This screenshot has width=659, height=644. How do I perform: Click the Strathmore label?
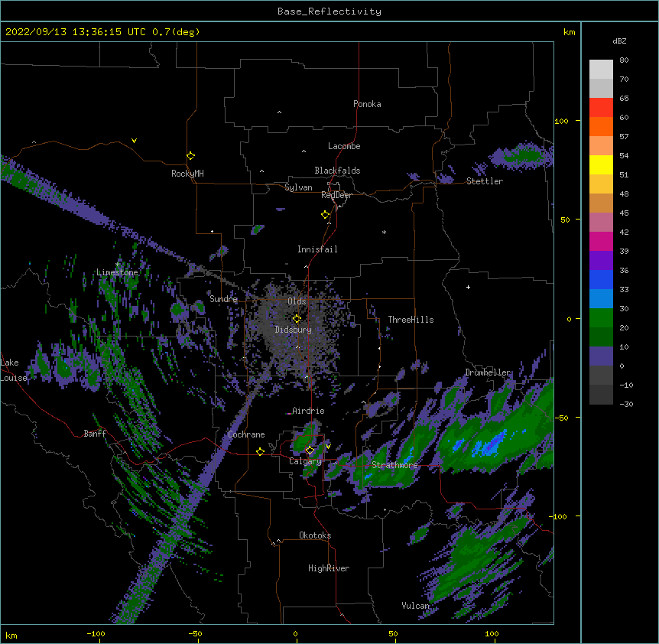pyautogui.click(x=394, y=465)
